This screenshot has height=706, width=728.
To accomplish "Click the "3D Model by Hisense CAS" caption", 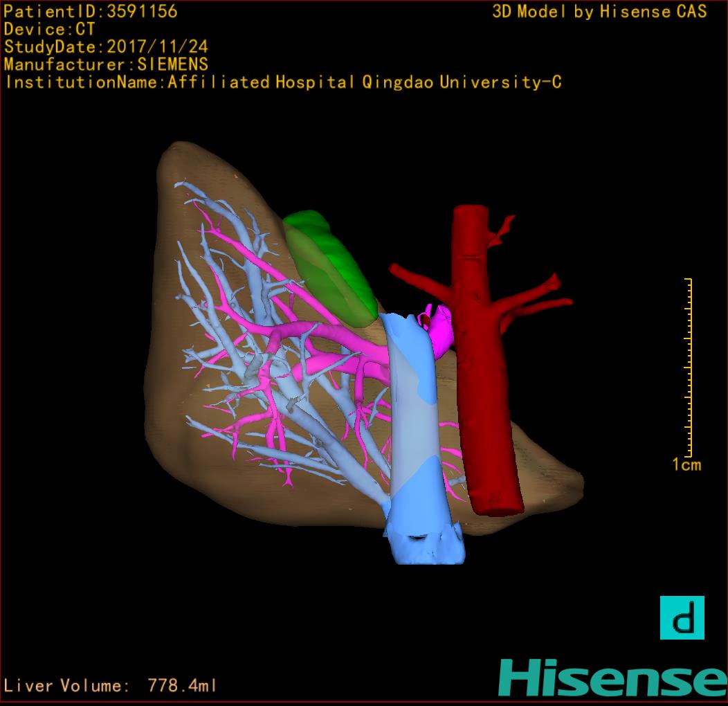I will tap(599, 12).
